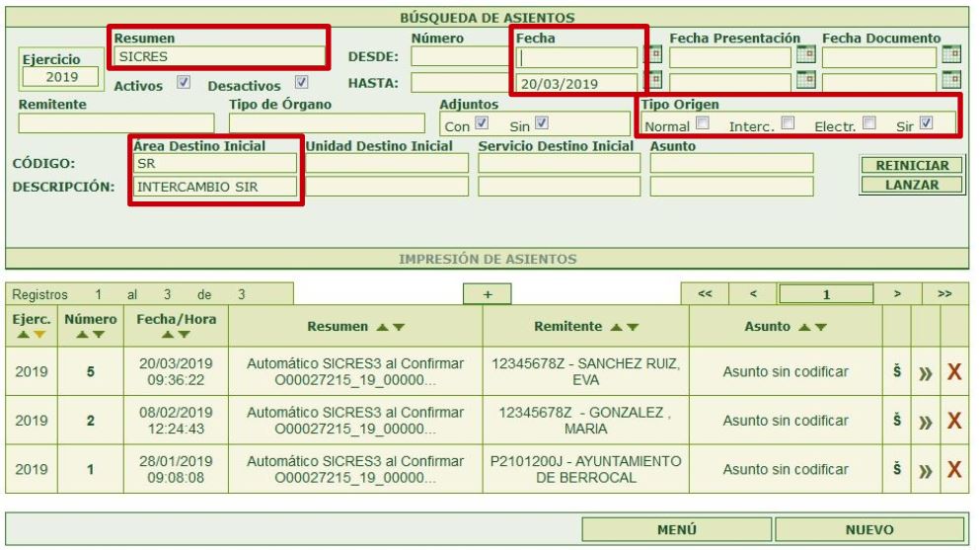Sort Remitente column ascending
Screen dimensions: 980x550
click(616, 328)
